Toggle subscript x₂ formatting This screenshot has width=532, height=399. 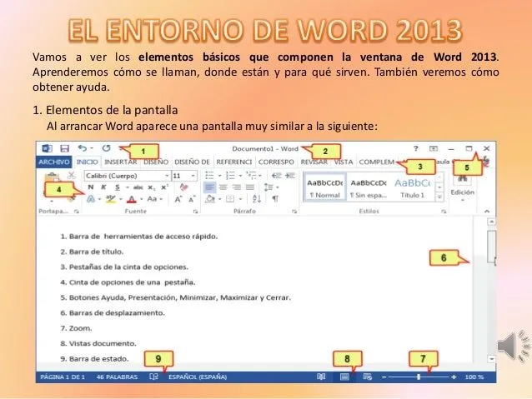(x=151, y=187)
